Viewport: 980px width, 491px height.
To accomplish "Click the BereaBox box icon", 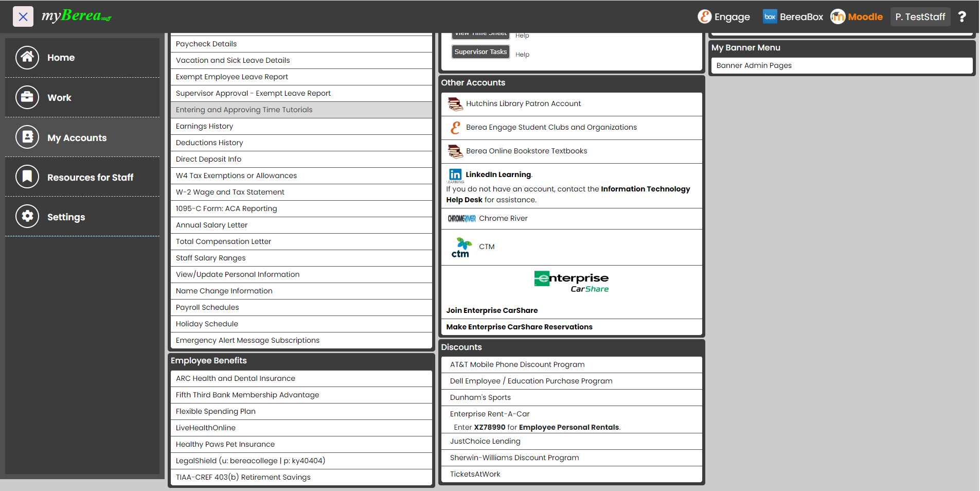I will pyautogui.click(x=770, y=16).
